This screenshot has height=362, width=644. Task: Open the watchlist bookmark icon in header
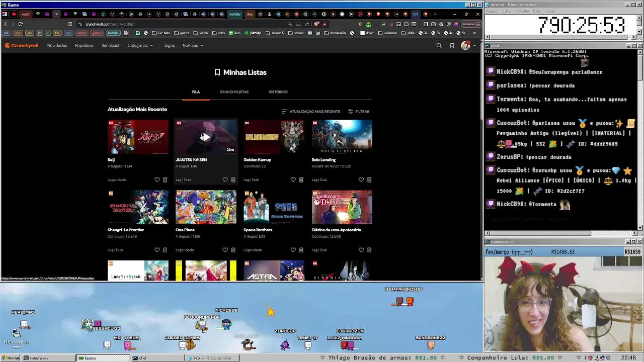[x=452, y=46]
